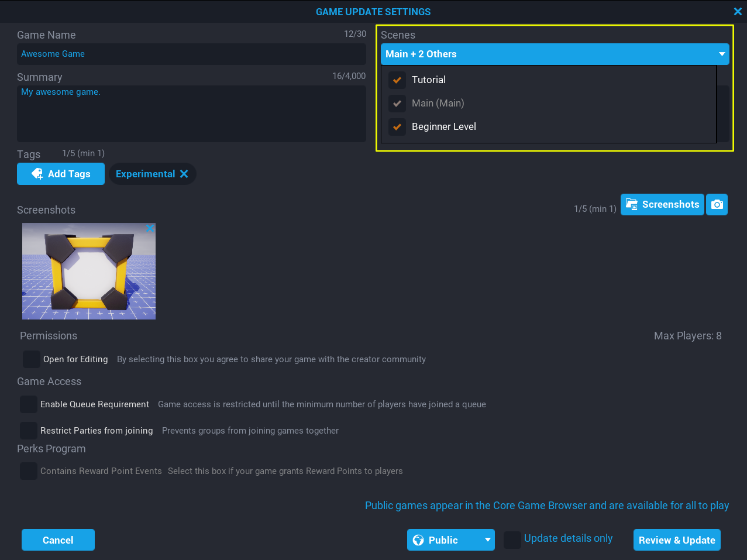Open the Public visibility dropdown arrow
Viewport: 747px width, 560px height.
[487, 540]
